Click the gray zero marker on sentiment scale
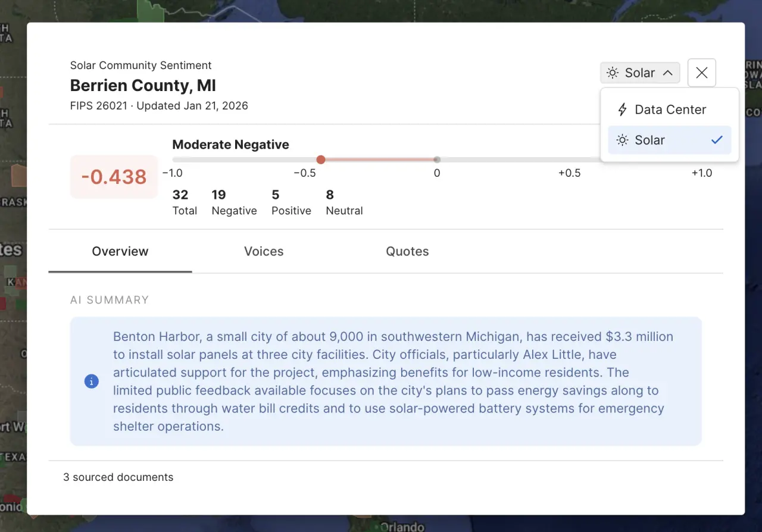 click(437, 159)
